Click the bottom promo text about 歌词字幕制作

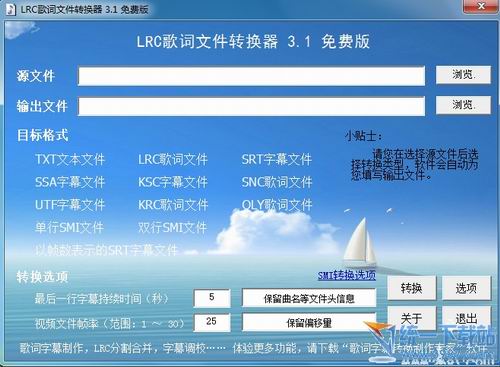[x=253, y=348]
